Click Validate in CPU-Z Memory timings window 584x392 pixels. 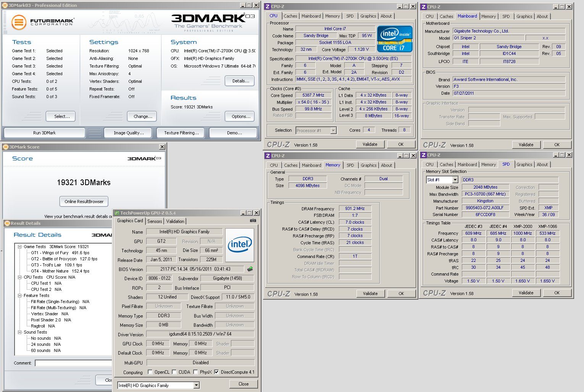pos(370,294)
